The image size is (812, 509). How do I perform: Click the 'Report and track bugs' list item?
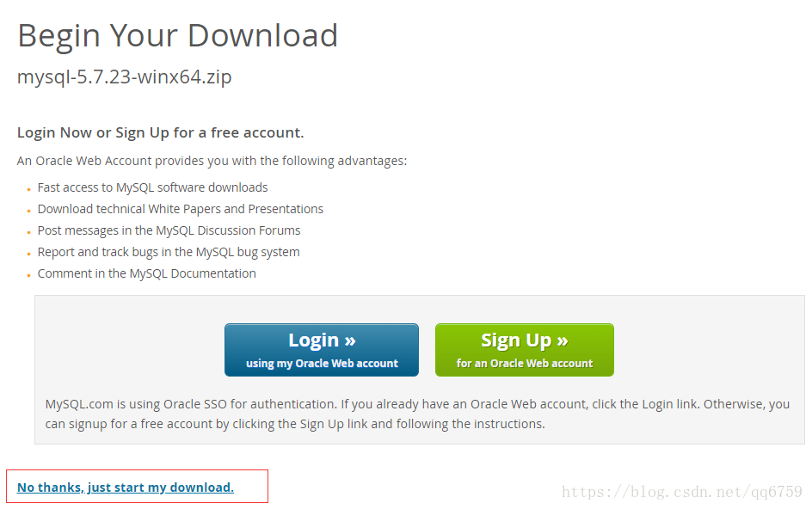[169, 252]
